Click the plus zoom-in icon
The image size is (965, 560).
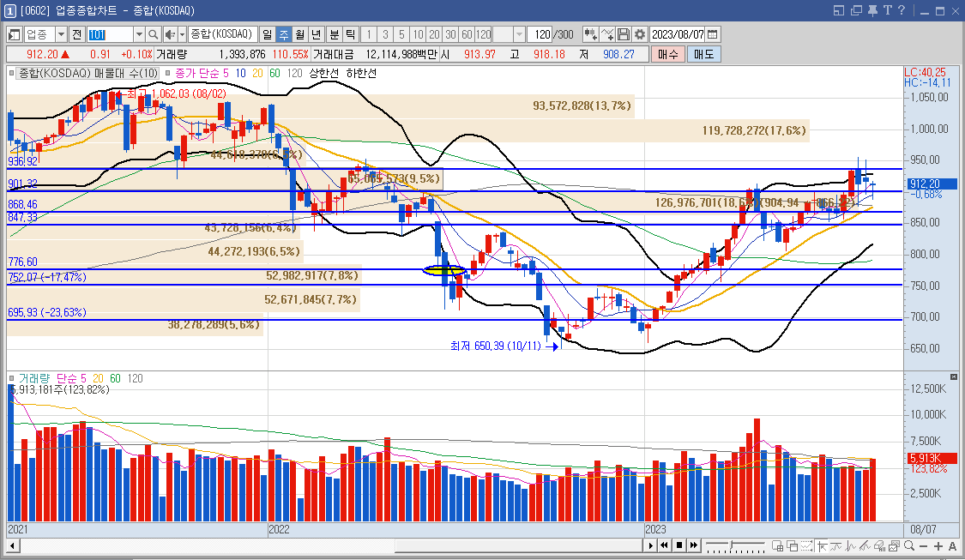coord(938,545)
